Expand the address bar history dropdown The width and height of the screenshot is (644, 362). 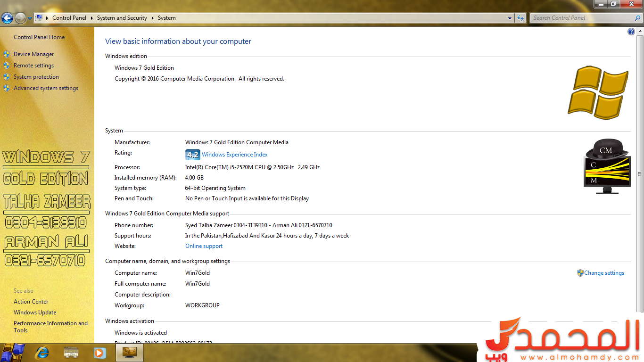click(510, 18)
